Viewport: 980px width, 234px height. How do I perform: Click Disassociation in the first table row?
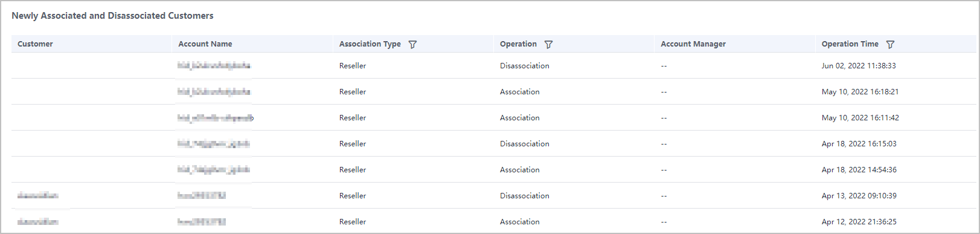[525, 66]
